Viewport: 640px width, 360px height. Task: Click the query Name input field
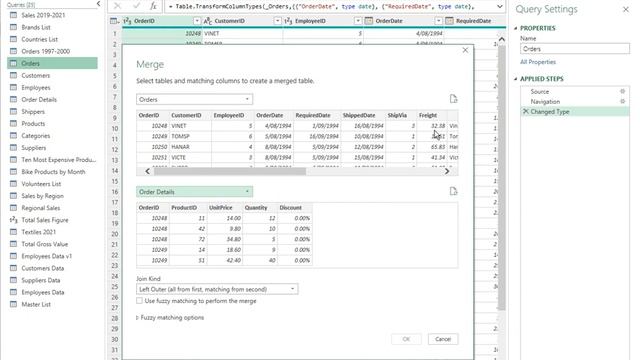[575, 49]
